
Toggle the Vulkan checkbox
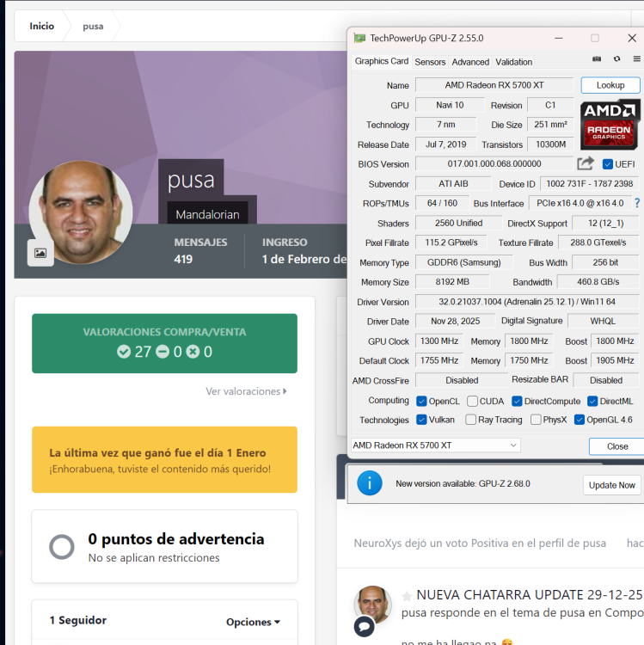click(x=421, y=420)
